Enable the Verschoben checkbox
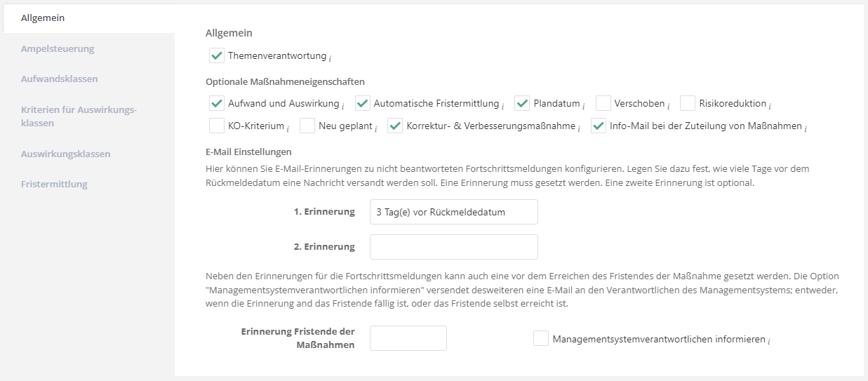The image size is (868, 381). pos(603,103)
